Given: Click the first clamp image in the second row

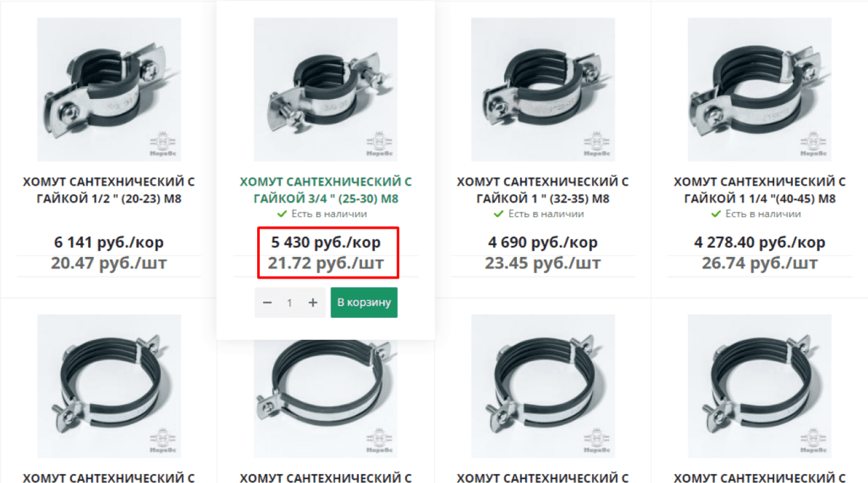Looking at the screenshot, I should coord(109,387).
